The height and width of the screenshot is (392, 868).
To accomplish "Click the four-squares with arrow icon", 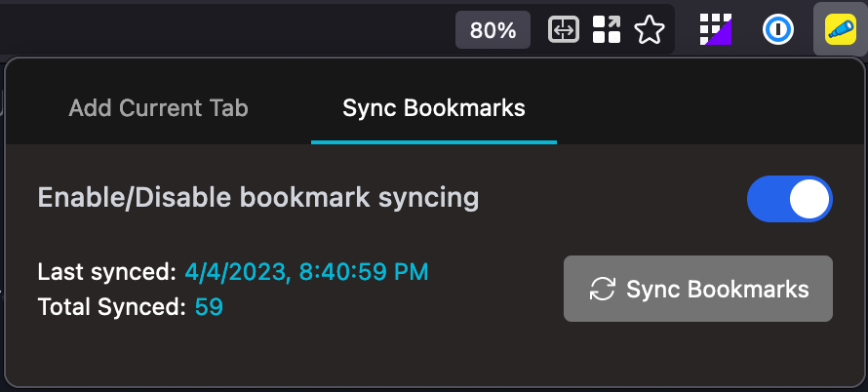I will click(607, 30).
